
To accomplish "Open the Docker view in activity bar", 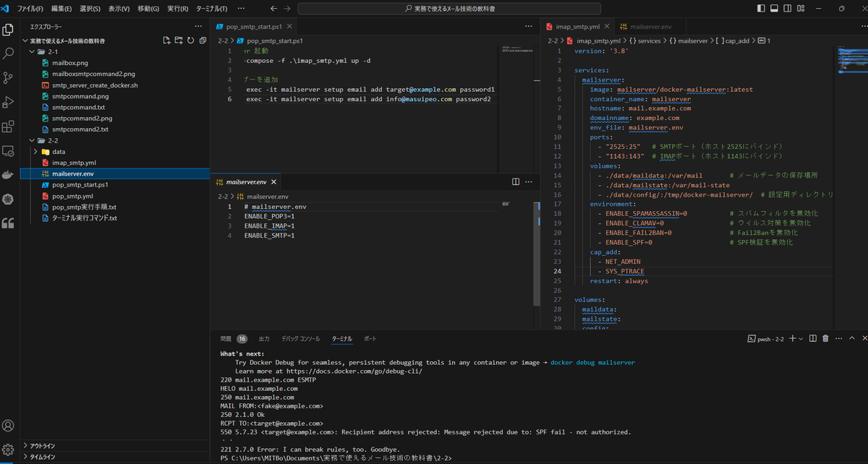I will [x=9, y=175].
